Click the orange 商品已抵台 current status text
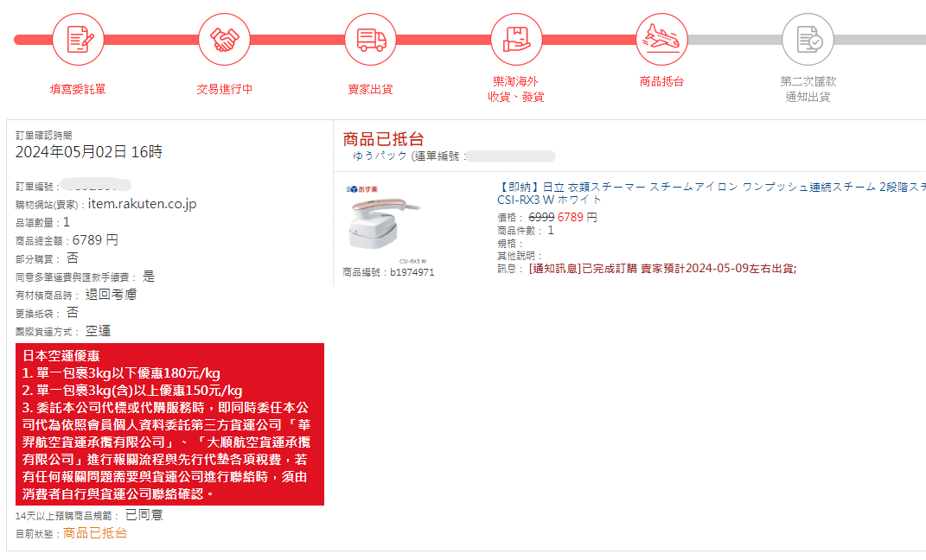The width and height of the screenshot is (926, 560). pyautogui.click(x=95, y=533)
